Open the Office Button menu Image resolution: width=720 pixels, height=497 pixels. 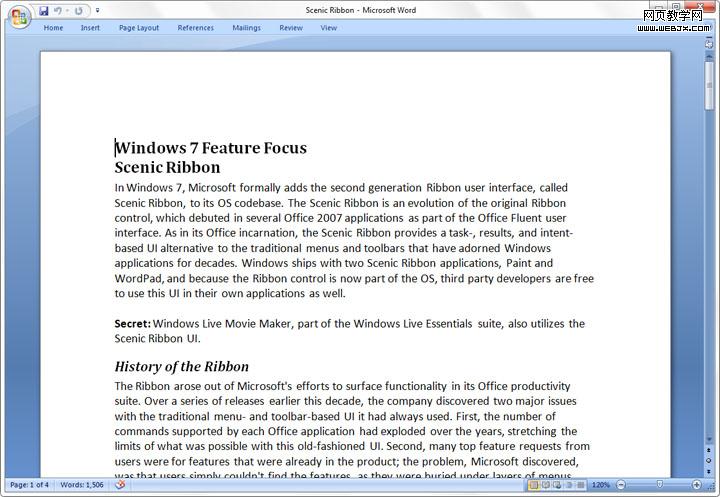pos(18,17)
